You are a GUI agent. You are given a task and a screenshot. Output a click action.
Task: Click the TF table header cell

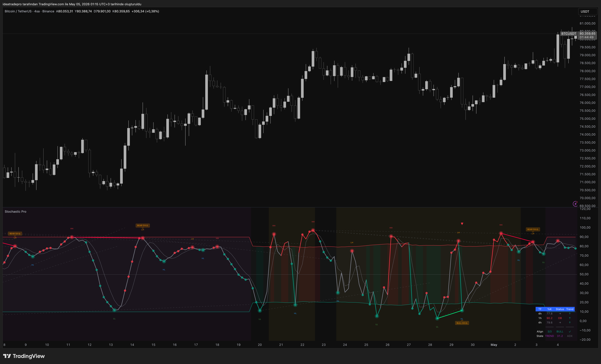(x=540, y=309)
